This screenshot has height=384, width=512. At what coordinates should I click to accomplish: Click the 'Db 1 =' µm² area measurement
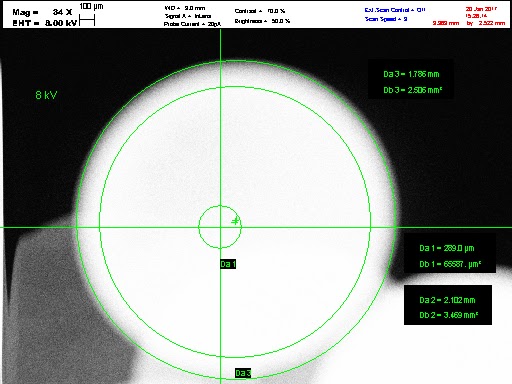coord(450,264)
